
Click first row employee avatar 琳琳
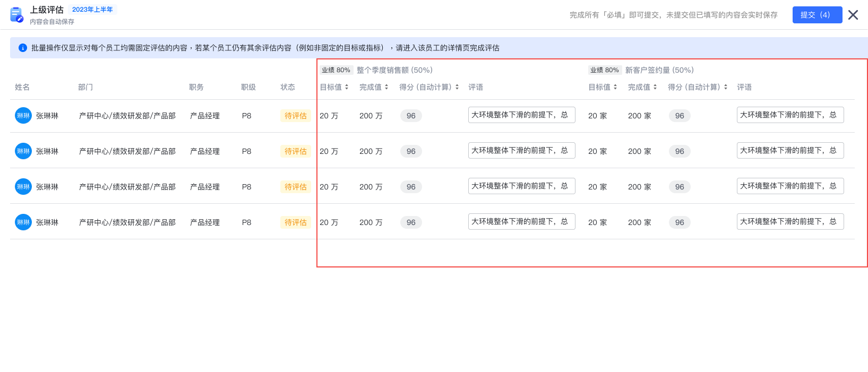click(23, 116)
